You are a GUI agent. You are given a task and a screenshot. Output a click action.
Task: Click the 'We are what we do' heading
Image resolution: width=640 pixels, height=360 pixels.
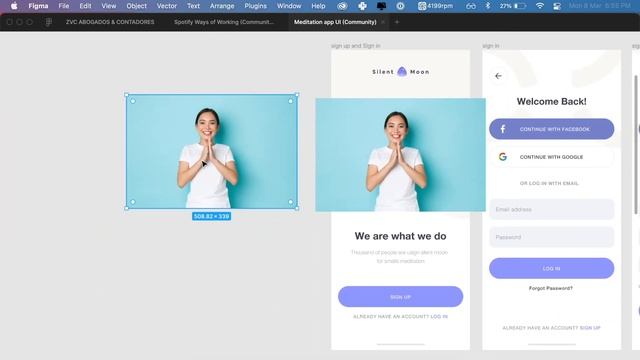tap(400, 236)
